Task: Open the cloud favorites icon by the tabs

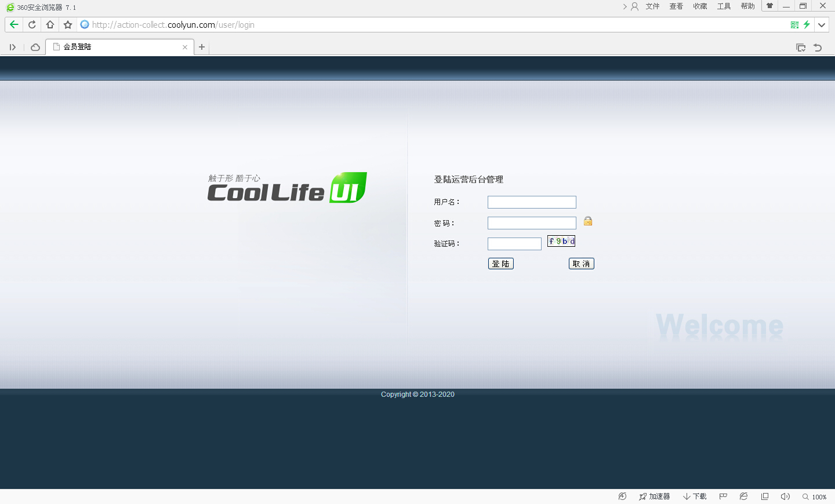Action: pyautogui.click(x=35, y=47)
